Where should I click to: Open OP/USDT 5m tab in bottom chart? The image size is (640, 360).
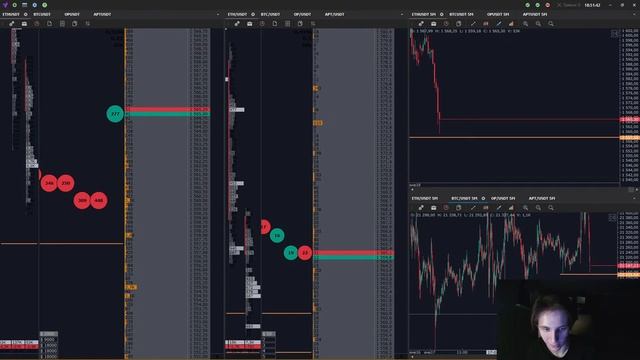(503, 198)
